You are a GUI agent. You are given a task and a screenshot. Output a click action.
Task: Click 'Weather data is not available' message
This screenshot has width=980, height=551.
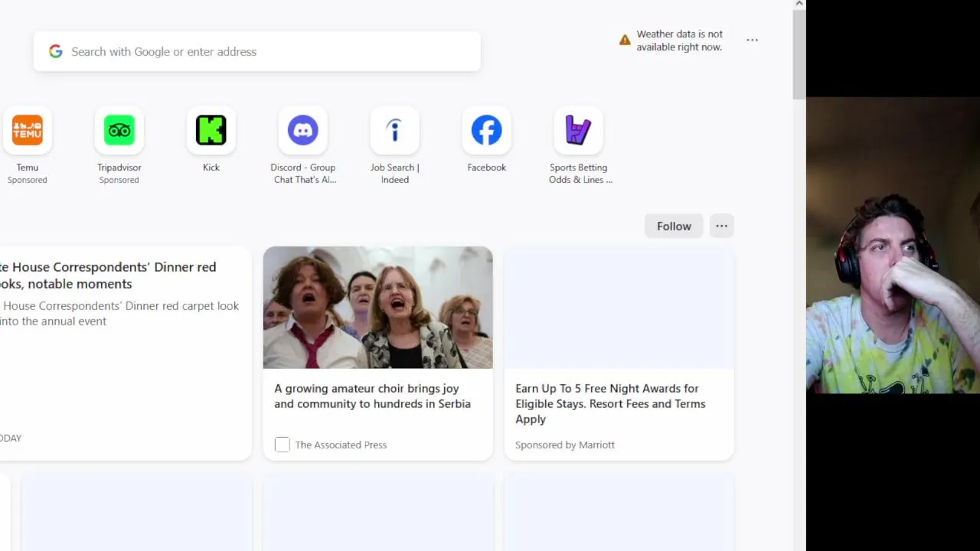pyautogui.click(x=680, y=41)
